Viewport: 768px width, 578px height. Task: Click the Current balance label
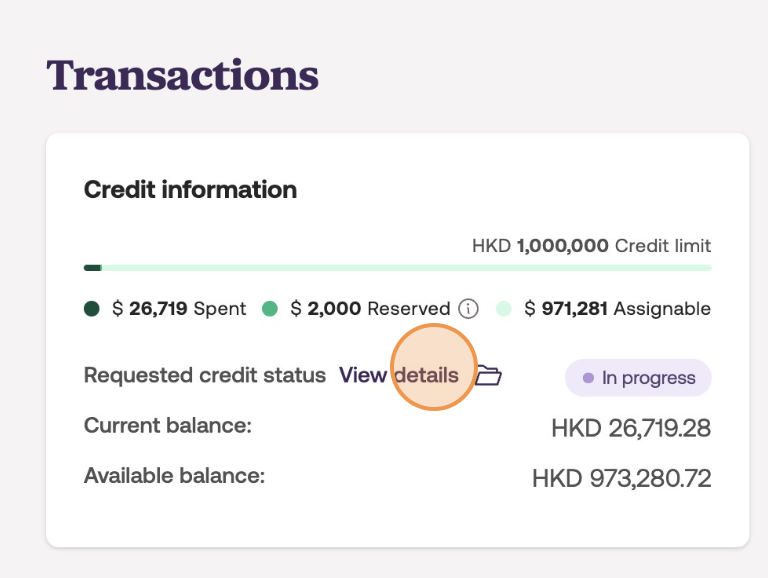tap(167, 426)
